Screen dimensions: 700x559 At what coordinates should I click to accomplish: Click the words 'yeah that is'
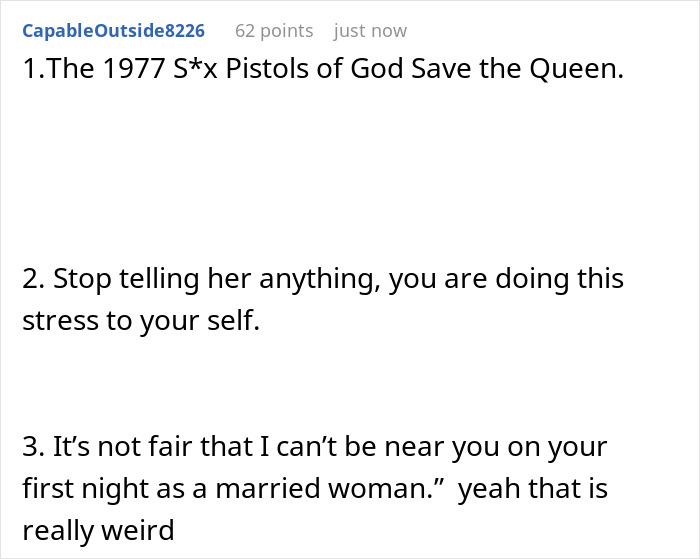pyautogui.click(x=533, y=488)
